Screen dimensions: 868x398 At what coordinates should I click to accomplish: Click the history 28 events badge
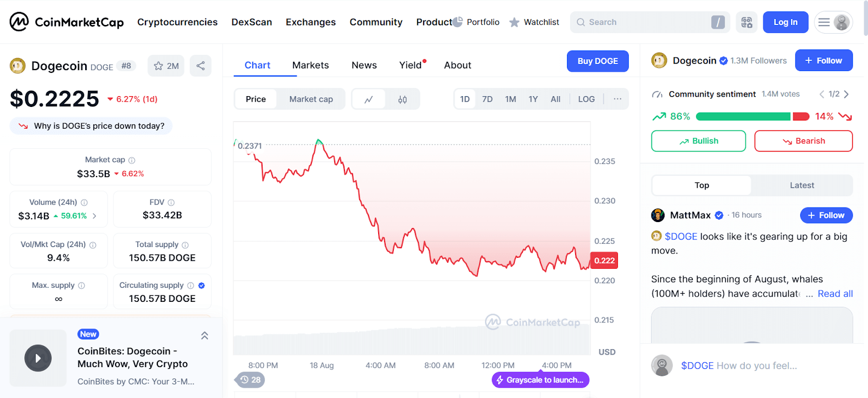point(251,380)
